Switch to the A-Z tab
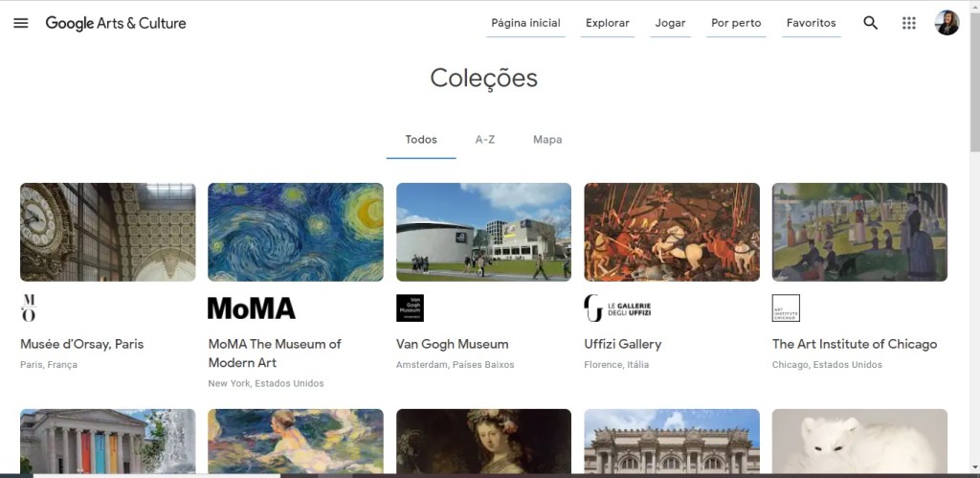 pos(485,140)
